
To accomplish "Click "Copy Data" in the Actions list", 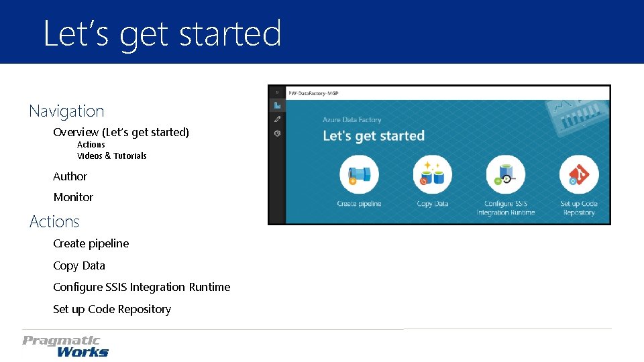I will (79, 266).
